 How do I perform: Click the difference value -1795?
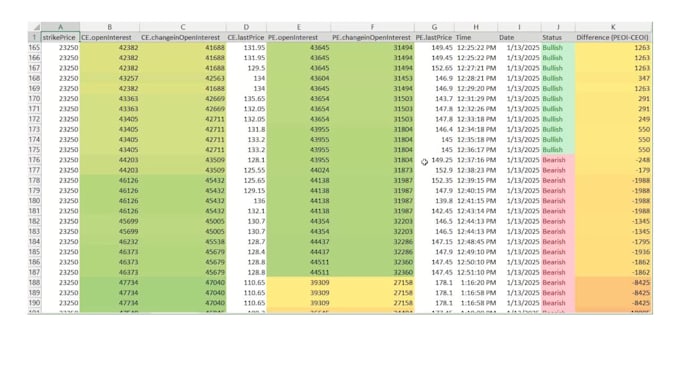pos(613,242)
